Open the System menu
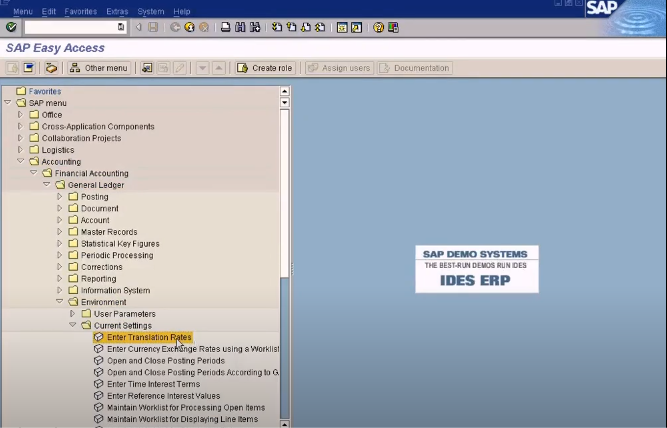 click(x=151, y=11)
